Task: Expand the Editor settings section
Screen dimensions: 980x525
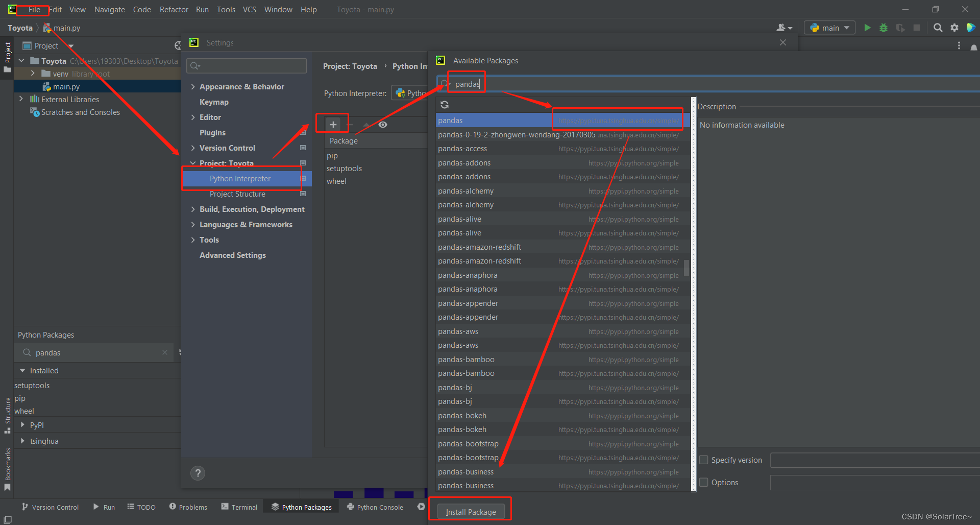Action: tap(193, 117)
